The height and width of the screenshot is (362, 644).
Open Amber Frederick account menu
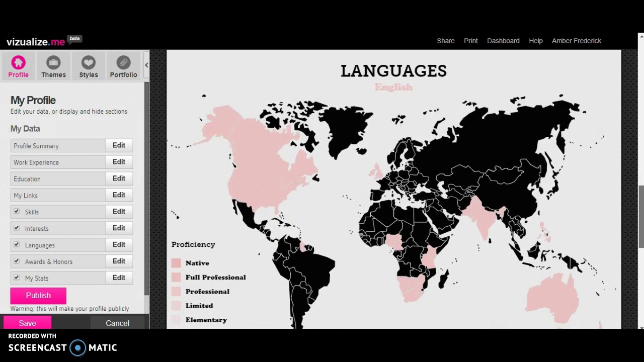click(577, 41)
